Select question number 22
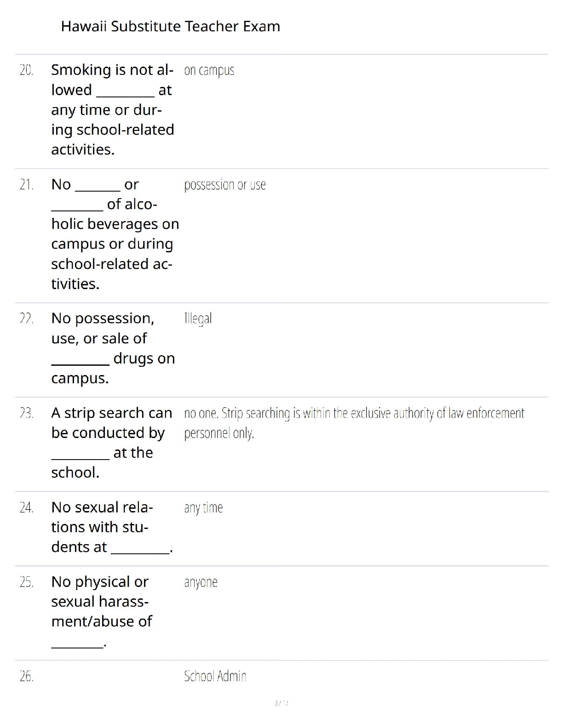 (x=27, y=318)
